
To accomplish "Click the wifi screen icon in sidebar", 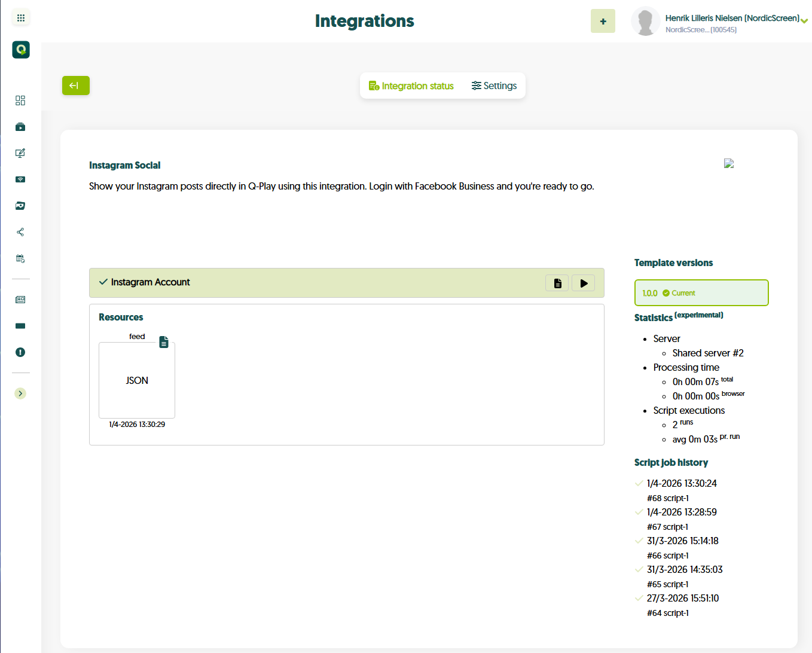I will [x=20, y=179].
